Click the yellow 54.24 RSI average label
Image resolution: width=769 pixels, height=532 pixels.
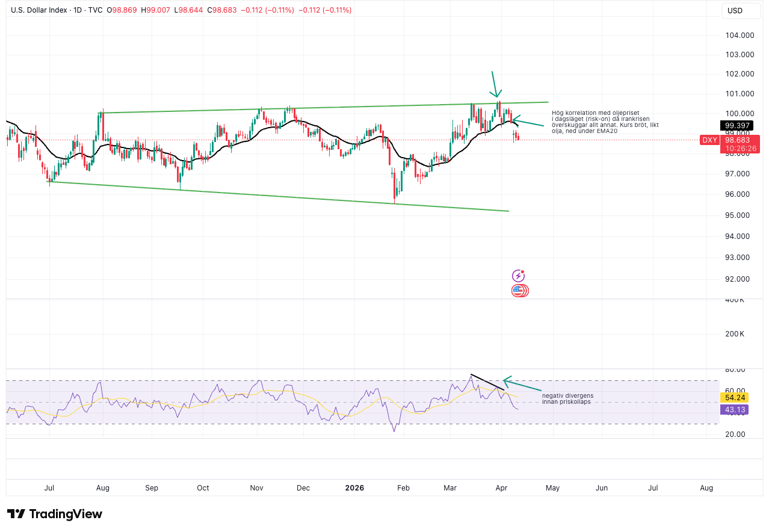pos(735,398)
